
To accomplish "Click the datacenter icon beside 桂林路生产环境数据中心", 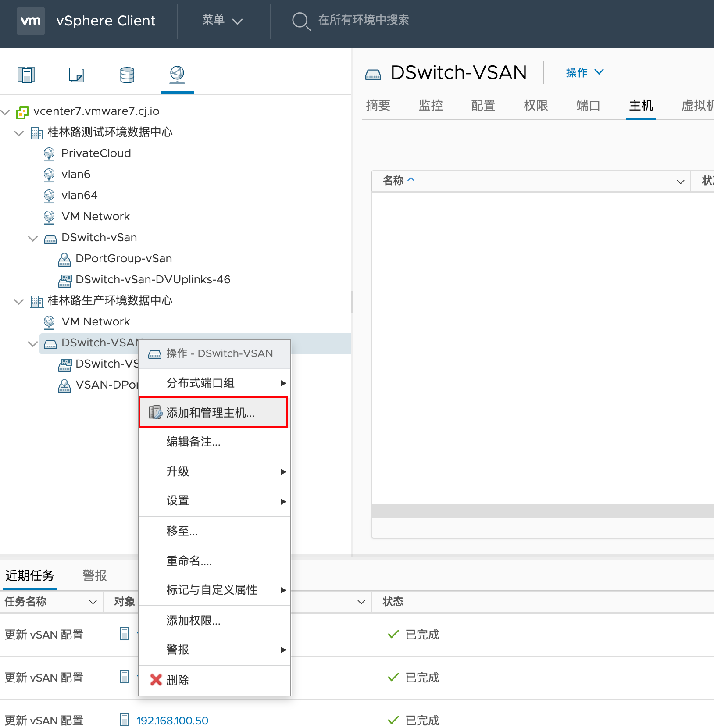I will click(x=37, y=301).
